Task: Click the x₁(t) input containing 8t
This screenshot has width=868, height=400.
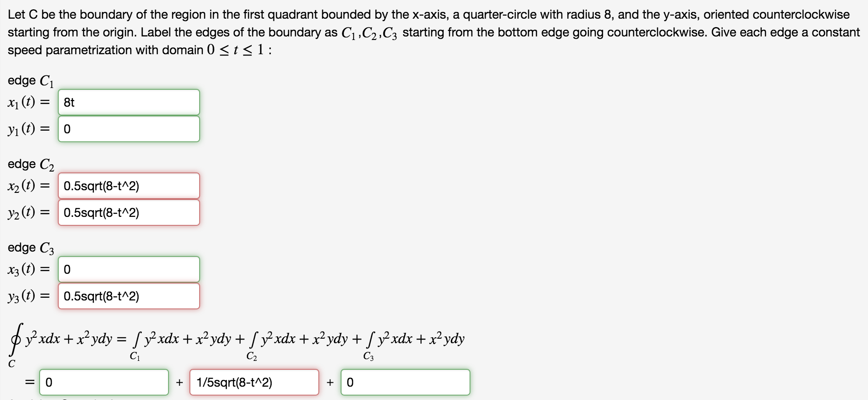Action: 129,102
